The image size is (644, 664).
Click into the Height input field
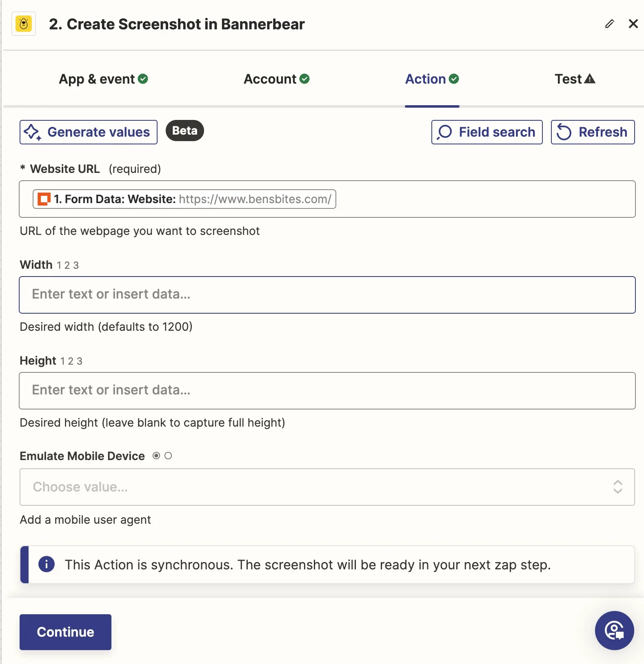click(x=327, y=391)
